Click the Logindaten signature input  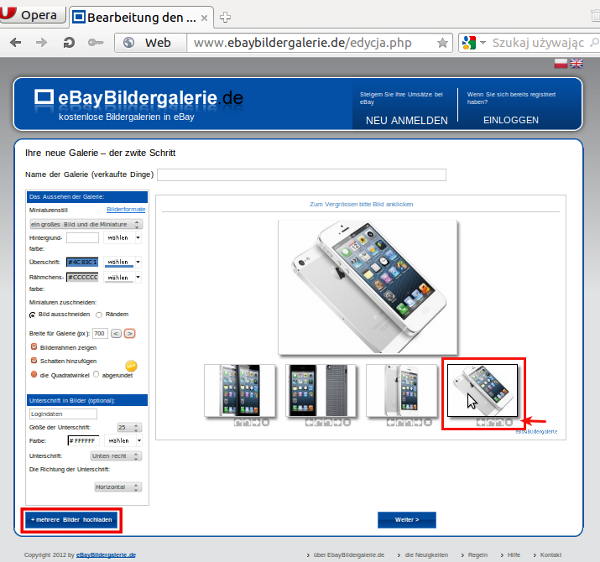(63, 414)
